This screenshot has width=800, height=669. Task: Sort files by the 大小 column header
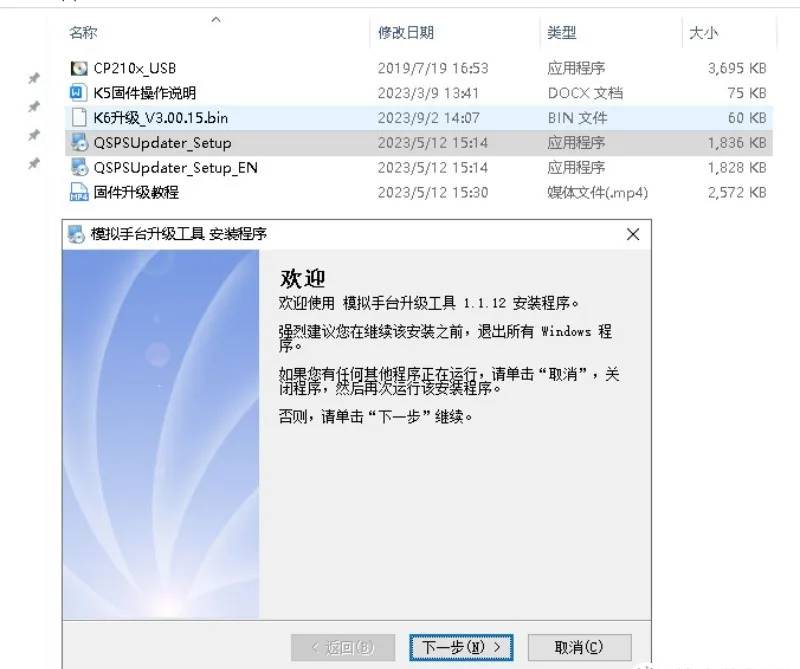tap(703, 33)
